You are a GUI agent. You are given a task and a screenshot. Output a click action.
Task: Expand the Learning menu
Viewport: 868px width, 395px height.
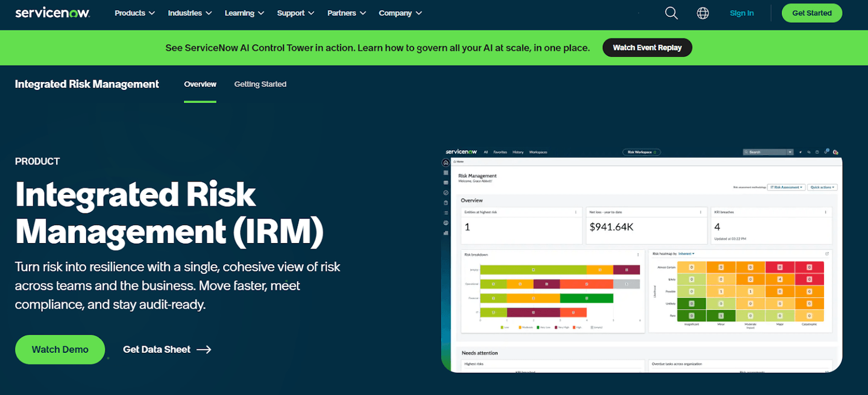pyautogui.click(x=244, y=13)
